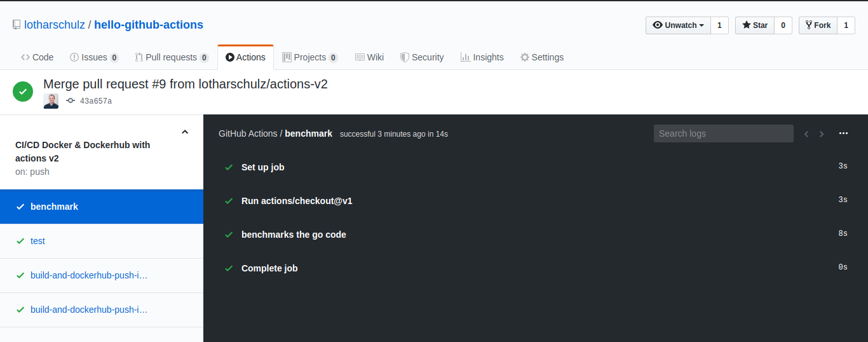Star the hello-github-actions repository
The height and width of the screenshot is (342, 868).
click(x=754, y=25)
